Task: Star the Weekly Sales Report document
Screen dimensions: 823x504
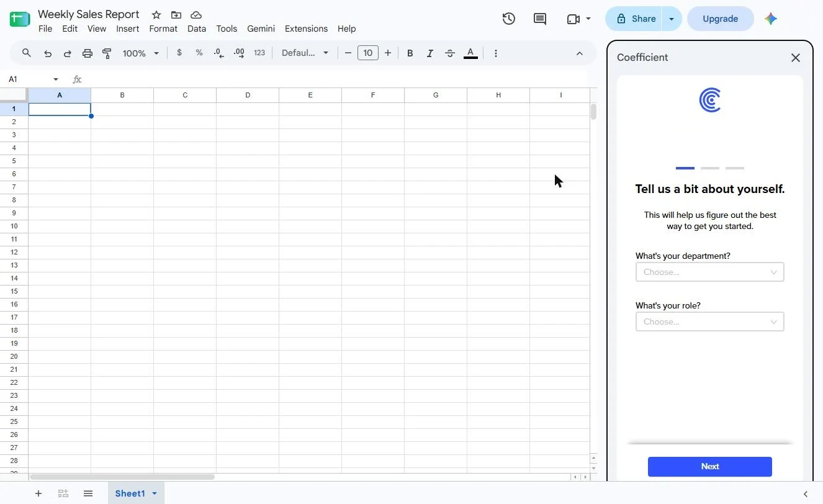Action: tap(156, 15)
